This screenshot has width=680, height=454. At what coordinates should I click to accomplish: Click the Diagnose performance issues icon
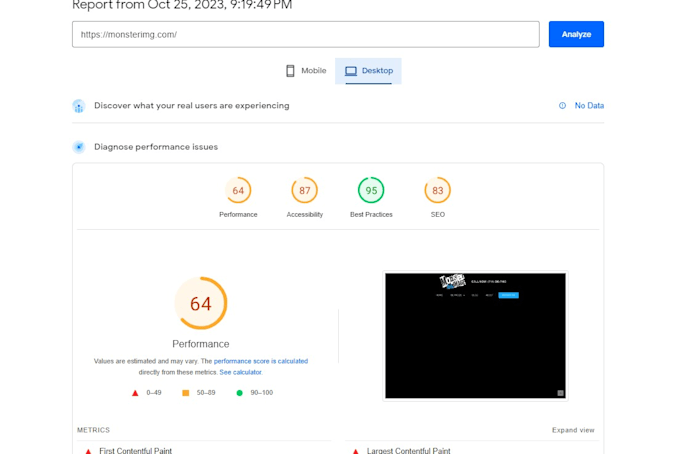coord(78,147)
